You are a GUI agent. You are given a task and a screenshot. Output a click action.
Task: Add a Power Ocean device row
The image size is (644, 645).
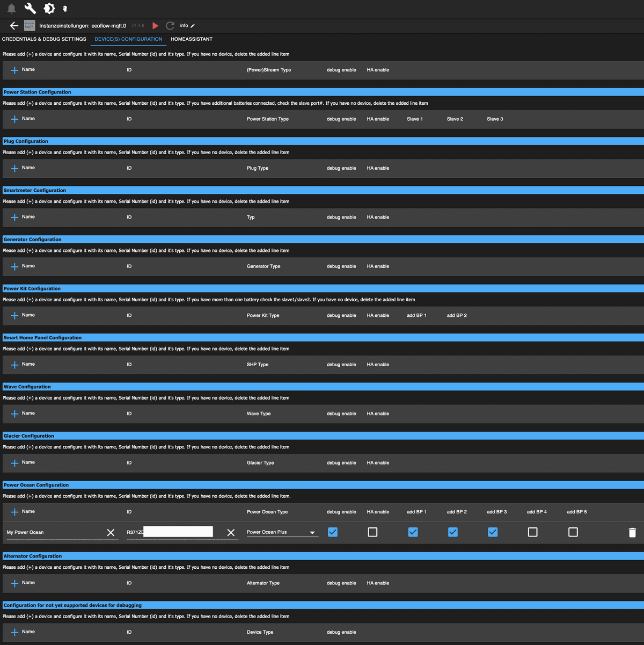[x=14, y=512]
